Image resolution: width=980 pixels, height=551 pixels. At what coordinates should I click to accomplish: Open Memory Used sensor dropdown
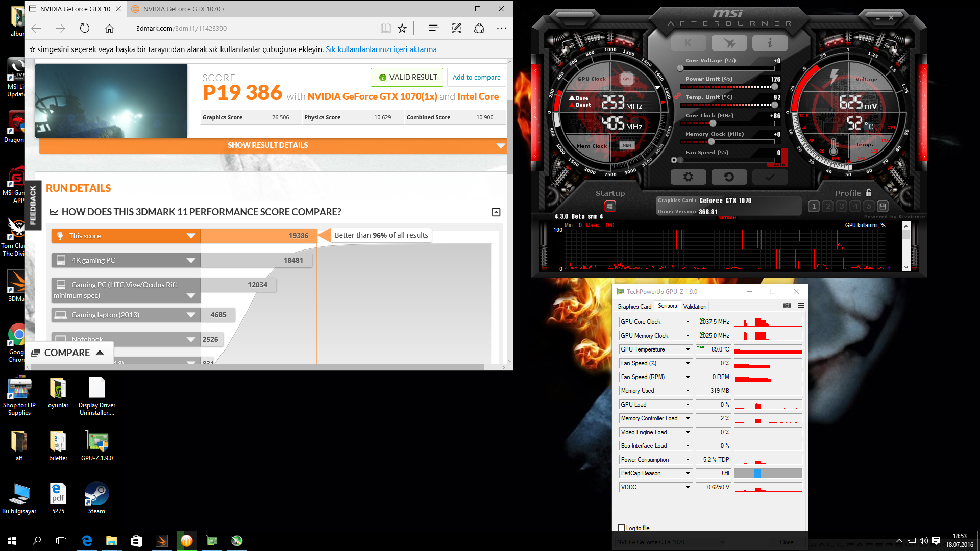(x=688, y=391)
